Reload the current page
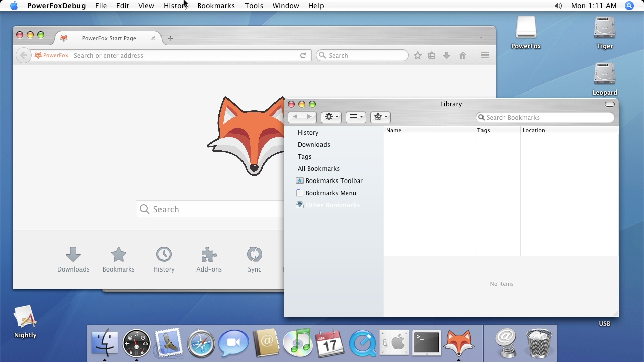The image size is (644, 362). click(303, 55)
